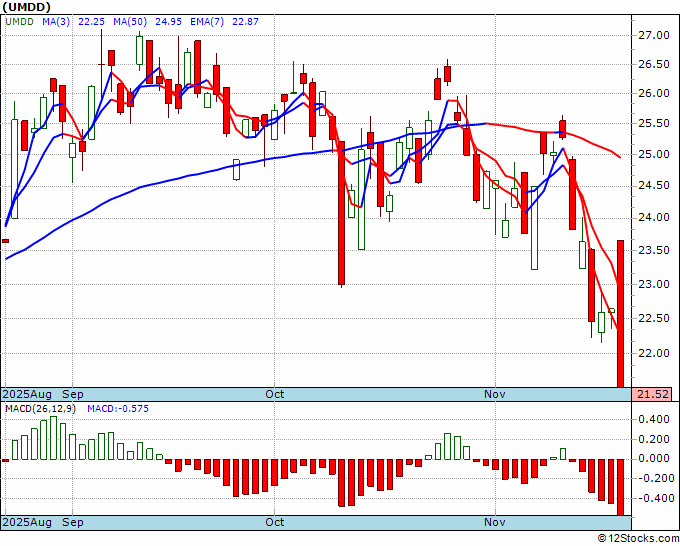680x546 pixels.
Task: Click the last price tag 21.52
Action: click(x=652, y=394)
